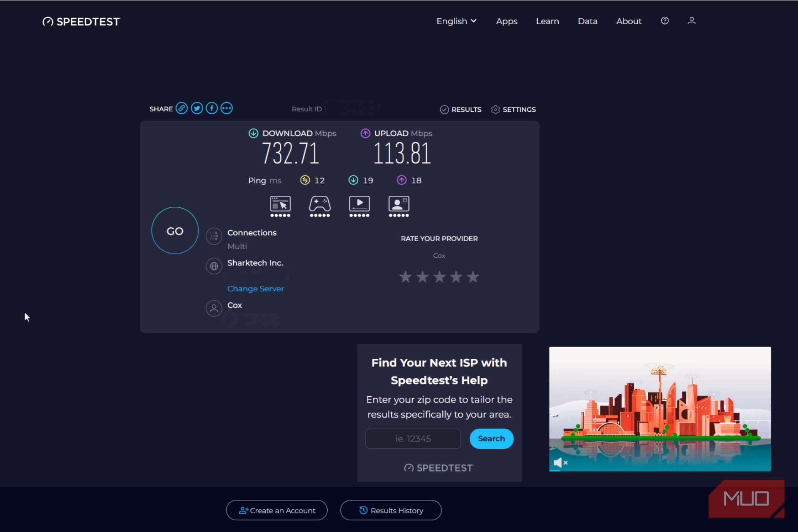This screenshot has width=798, height=532.
Task: Open the help question mark icon
Action: pos(665,21)
